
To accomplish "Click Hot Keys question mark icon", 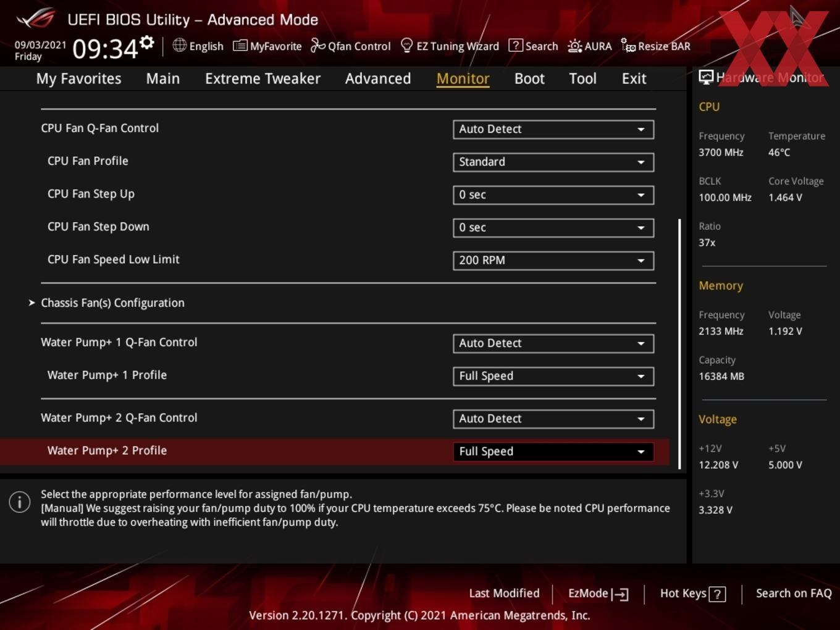I will [x=717, y=594].
